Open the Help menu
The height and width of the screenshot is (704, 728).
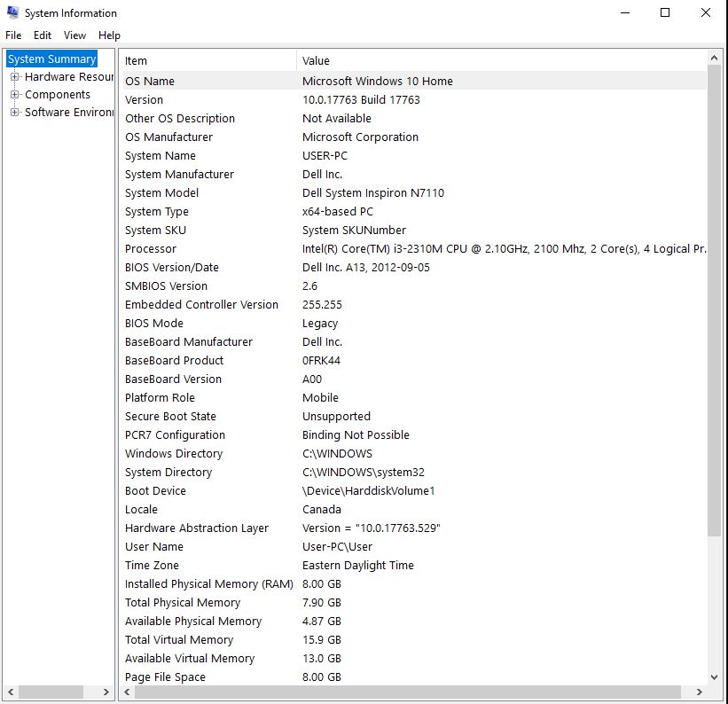[109, 35]
